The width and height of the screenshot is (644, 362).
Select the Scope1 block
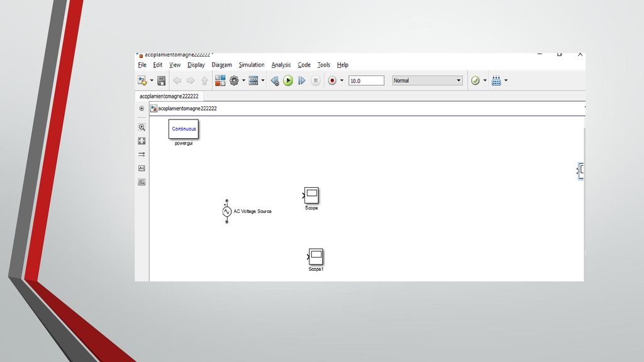pos(316,256)
